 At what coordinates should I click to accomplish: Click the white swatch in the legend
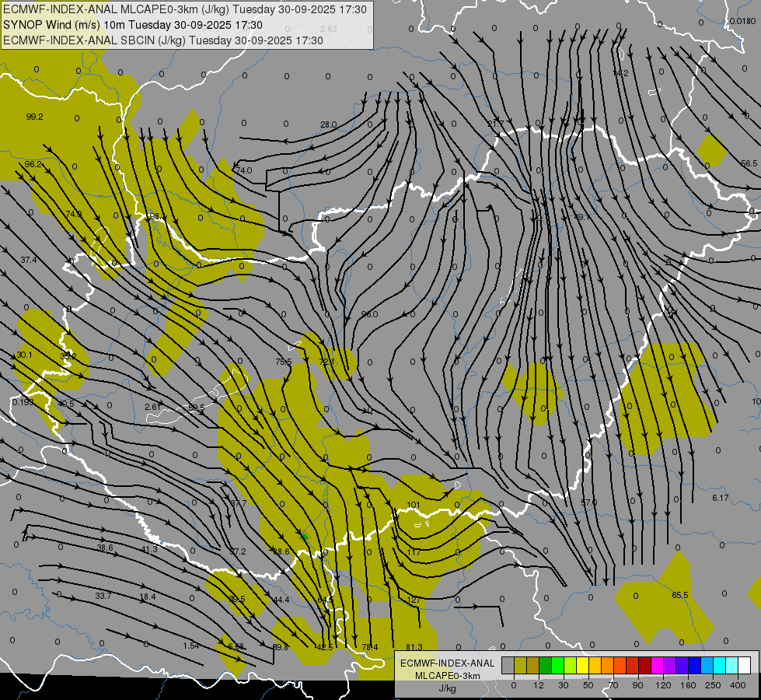[745, 666]
